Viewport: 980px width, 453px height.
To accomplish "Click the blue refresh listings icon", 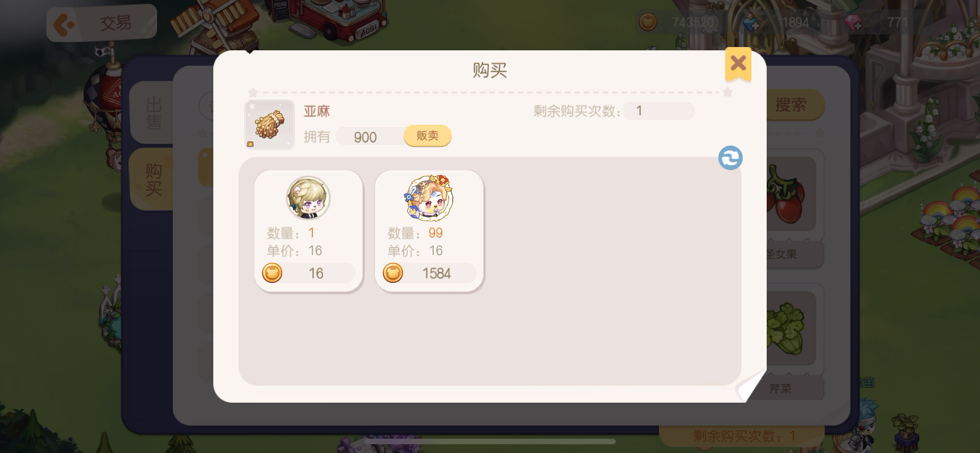I will (x=730, y=158).
